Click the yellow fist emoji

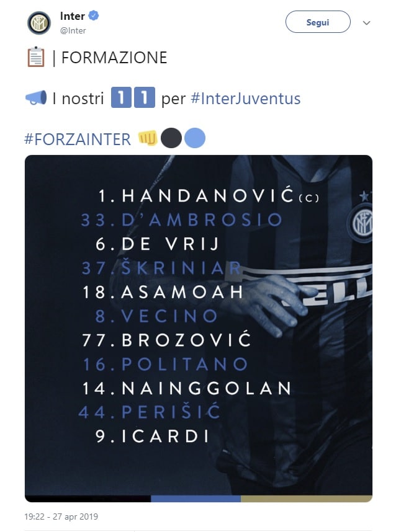[148, 138]
